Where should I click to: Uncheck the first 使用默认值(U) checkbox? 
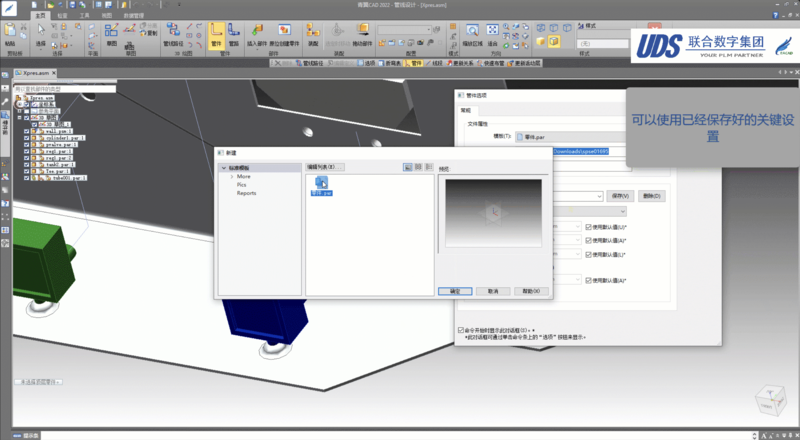pyautogui.click(x=588, y=227)
